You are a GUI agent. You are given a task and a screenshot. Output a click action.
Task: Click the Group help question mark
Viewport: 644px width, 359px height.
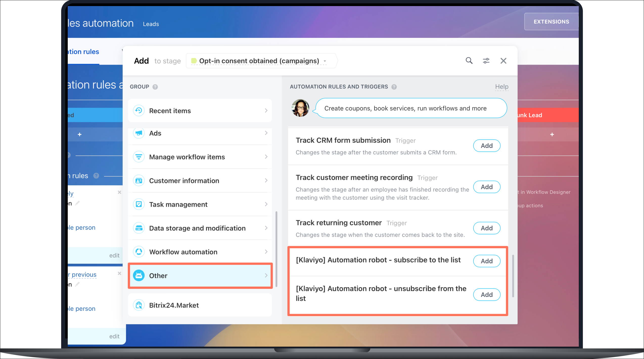pos(155,87)
